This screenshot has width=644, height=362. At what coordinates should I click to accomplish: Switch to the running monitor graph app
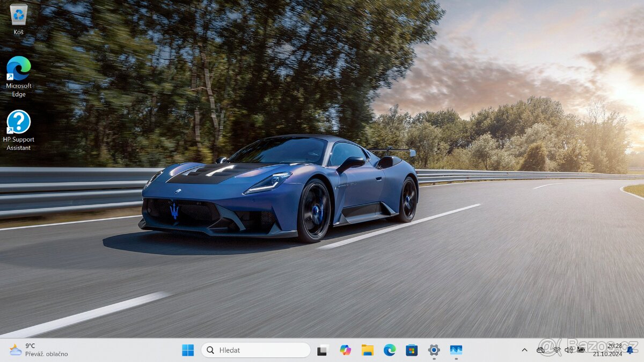456,350
